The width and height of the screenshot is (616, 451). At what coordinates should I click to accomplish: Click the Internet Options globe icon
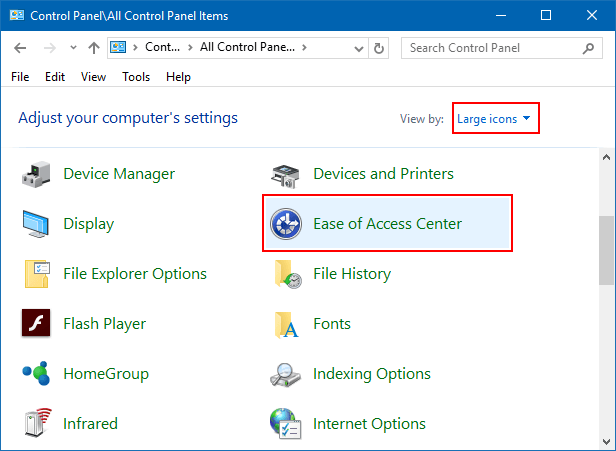pyautogui.click(x=286, y=424)
